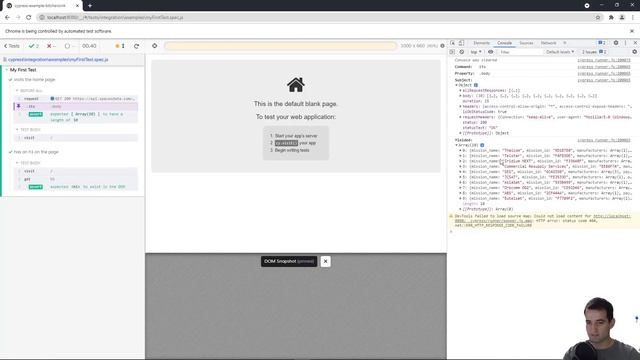This screenshot has width=640, height=360.
Task: Expand the headers property
Action: [460, 107]
